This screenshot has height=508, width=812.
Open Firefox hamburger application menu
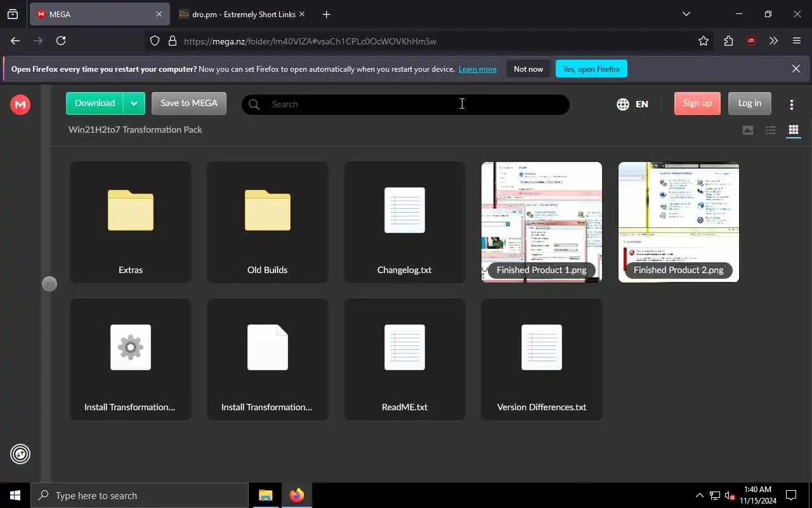click(x=797, y=41)
